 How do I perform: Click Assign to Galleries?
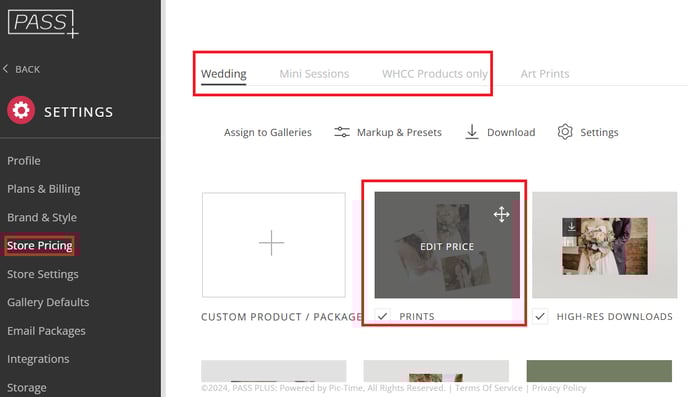(268, 132)
